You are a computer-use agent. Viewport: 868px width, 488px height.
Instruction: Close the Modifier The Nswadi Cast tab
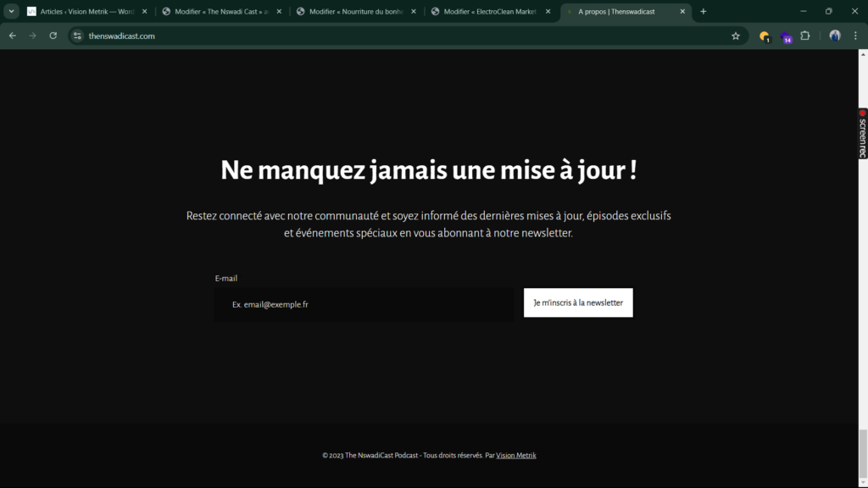point(279,11)
